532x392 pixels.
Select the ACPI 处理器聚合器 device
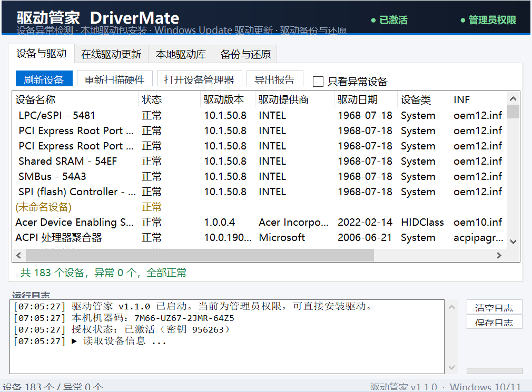coord(260,237)
